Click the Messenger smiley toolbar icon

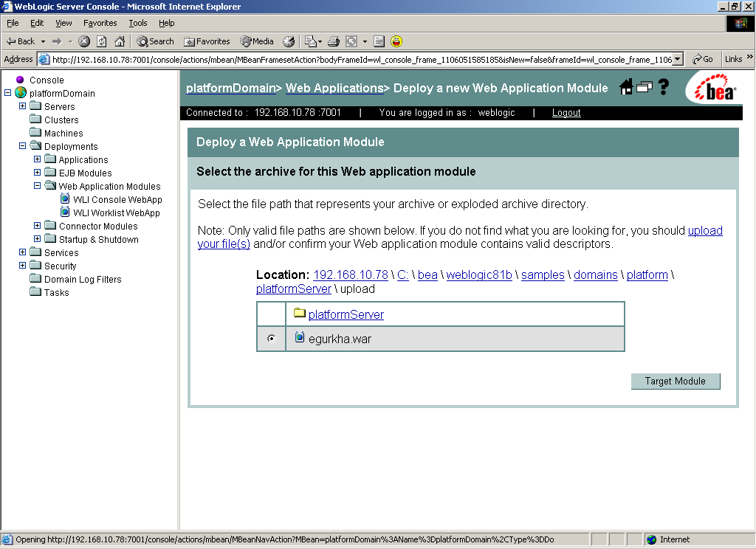(396, 41)
